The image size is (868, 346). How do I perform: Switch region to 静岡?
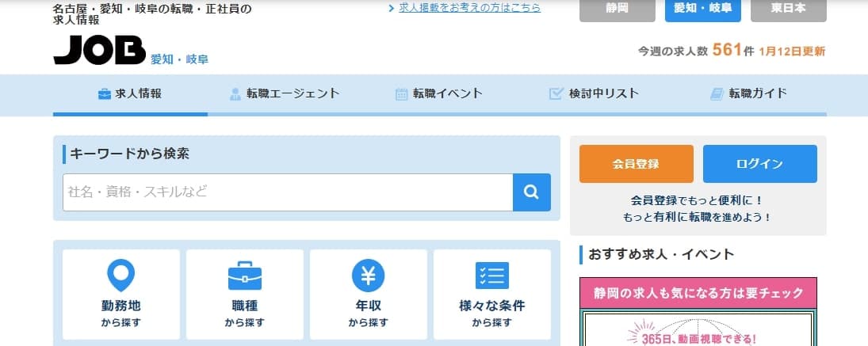[x=618, y=10]
